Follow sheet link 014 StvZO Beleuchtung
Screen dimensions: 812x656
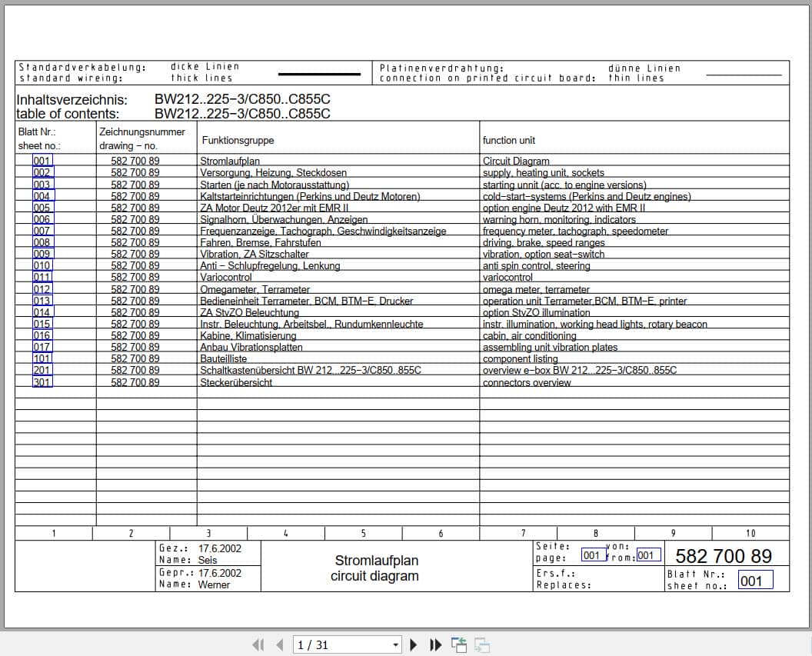click(42, 311)
